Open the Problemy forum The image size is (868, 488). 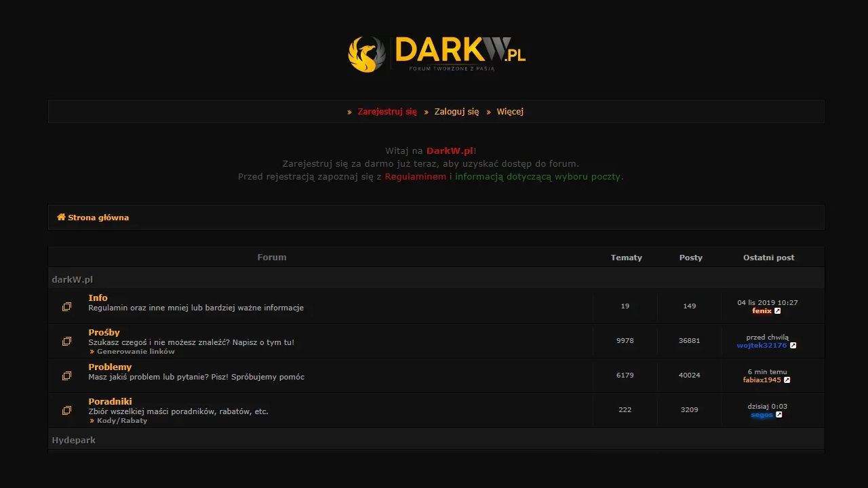(x=110, y=367)
